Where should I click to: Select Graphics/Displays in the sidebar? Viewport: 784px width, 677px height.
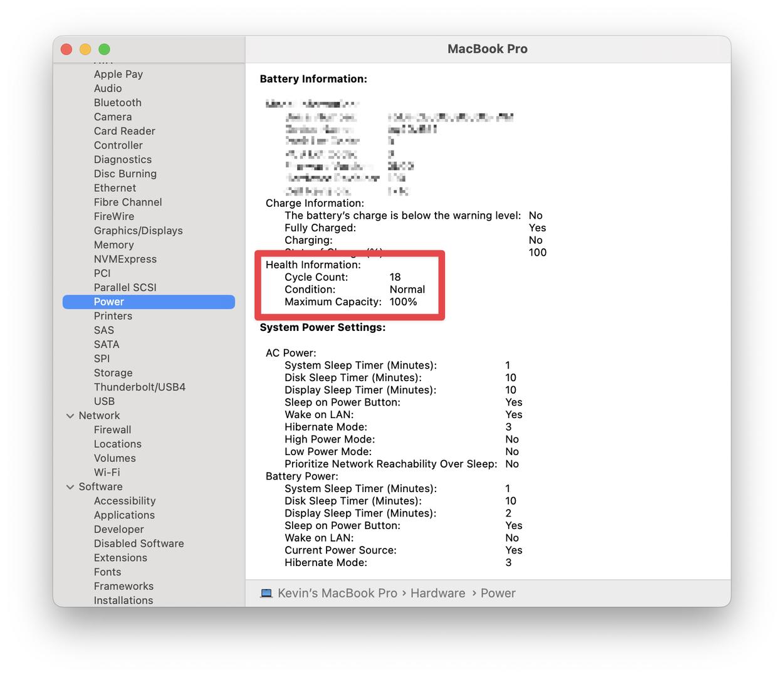tap(138, 231)
